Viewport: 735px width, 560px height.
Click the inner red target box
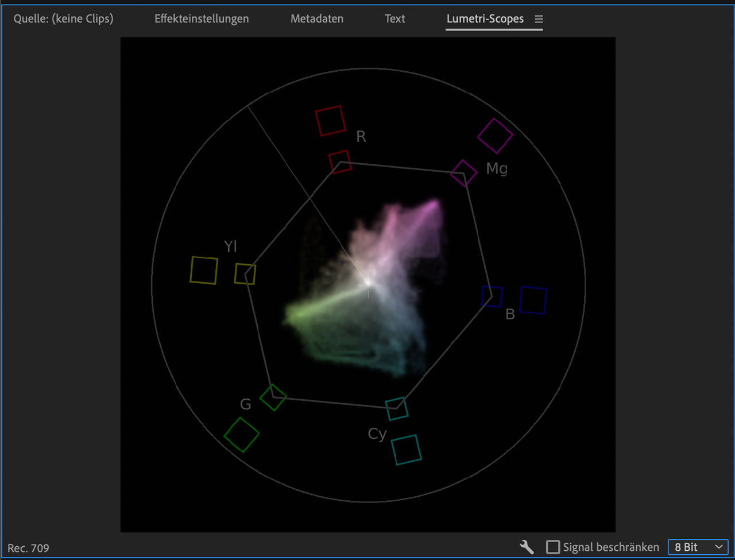pos(340,161)
